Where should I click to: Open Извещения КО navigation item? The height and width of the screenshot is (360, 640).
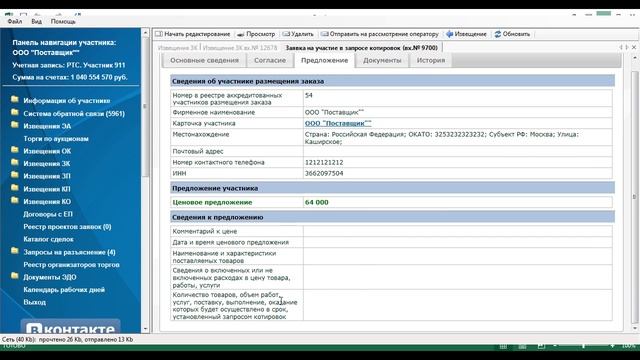[47, 202]
